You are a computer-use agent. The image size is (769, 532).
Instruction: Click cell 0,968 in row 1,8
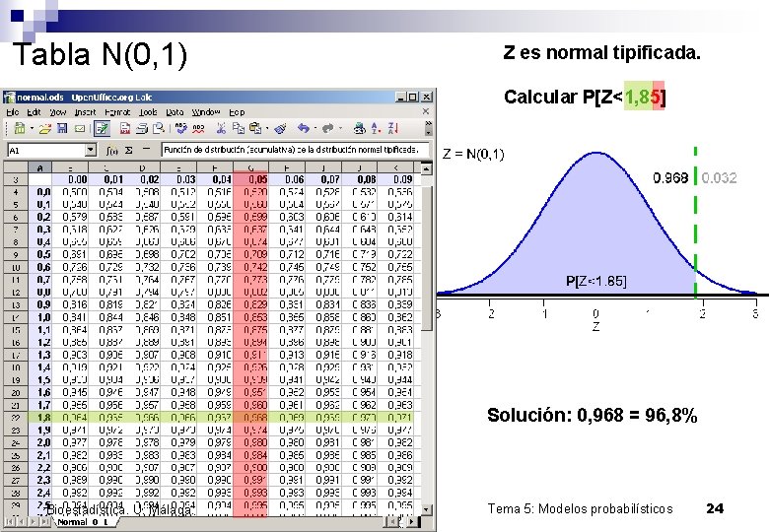250,418
